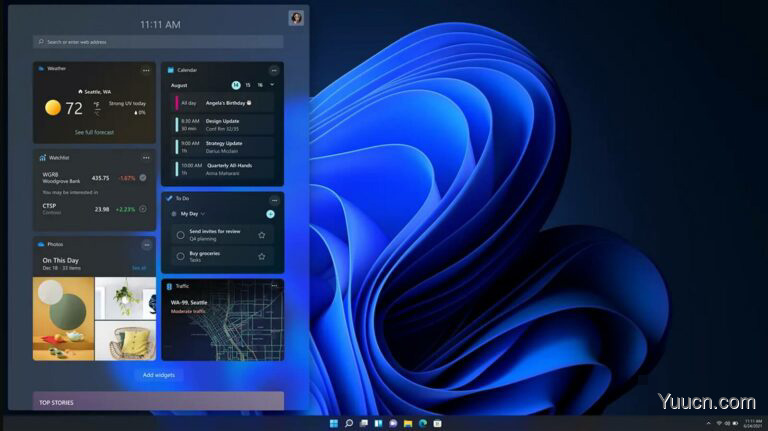Open the Weather widget options menu

pyautogui.click(x=146, y=71)
